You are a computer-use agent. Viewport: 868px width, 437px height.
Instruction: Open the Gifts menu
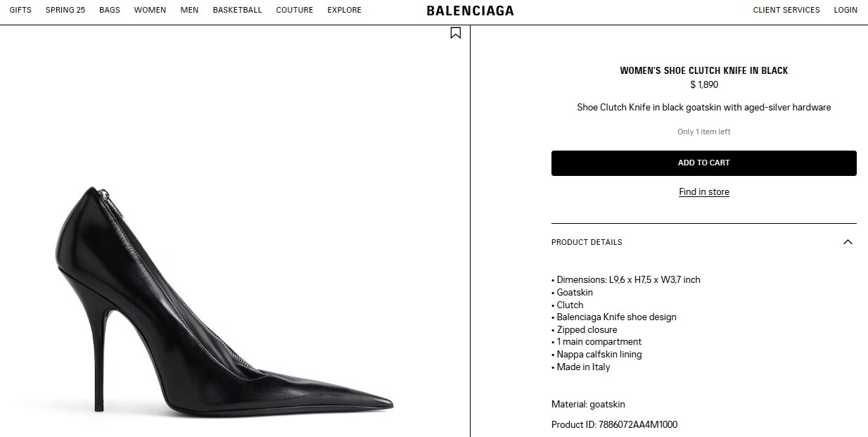(x=20, y=10)
